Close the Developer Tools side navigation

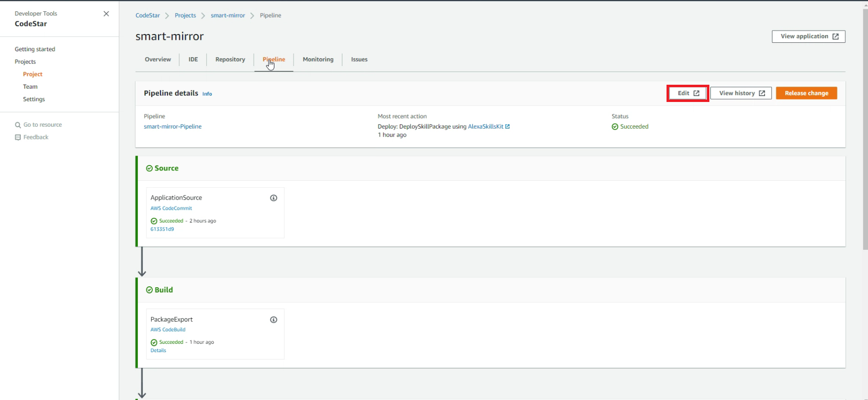pos(106,14)
